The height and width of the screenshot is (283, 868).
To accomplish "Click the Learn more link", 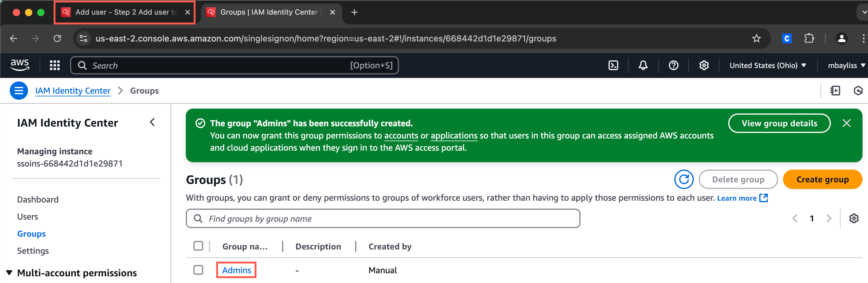I will point(737,198).
